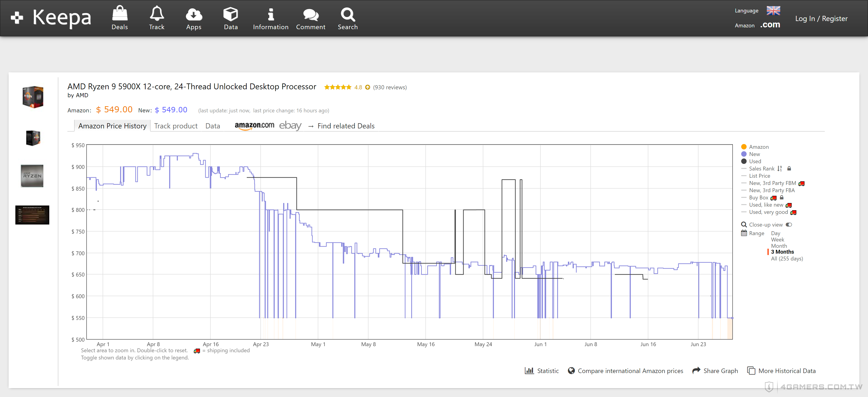Toggle List Price series in legend
Viewport: 868px width, 397px height.
(x=755, y=176)
